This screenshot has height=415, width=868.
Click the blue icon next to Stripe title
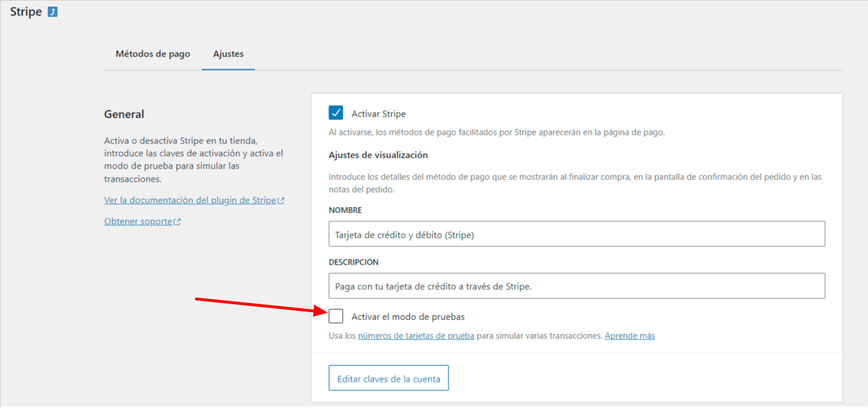click(x=53, y=11)
